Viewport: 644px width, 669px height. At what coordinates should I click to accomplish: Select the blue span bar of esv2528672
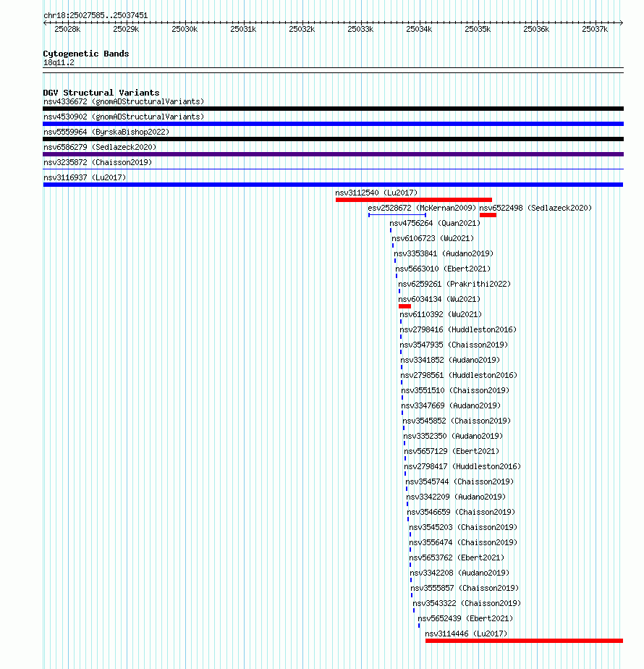pyautogui.click(x=397, y=215)
